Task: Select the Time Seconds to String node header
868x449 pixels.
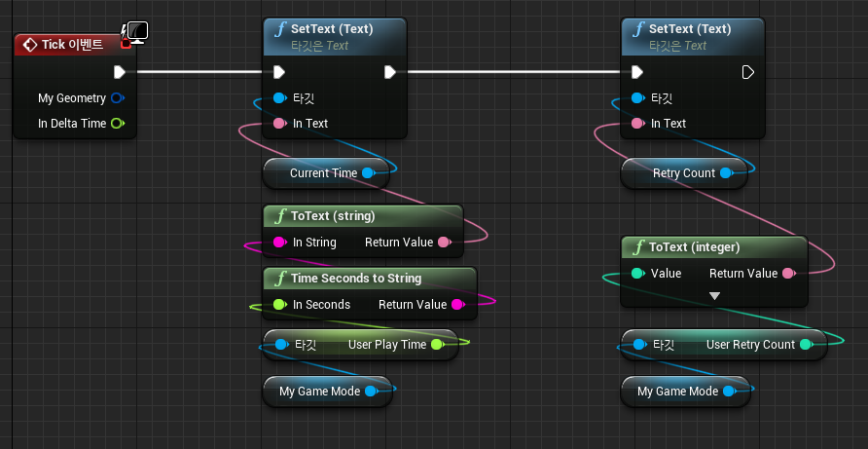Action: coord(369,279)
